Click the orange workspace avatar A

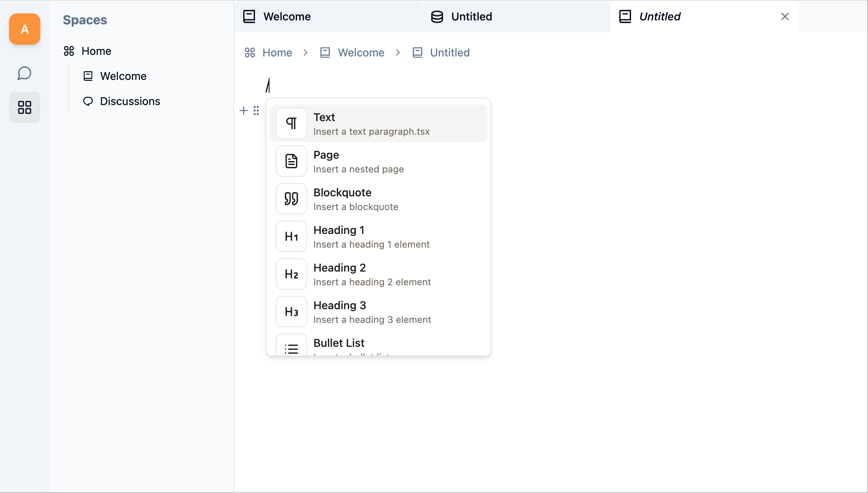tap(25, 29)
